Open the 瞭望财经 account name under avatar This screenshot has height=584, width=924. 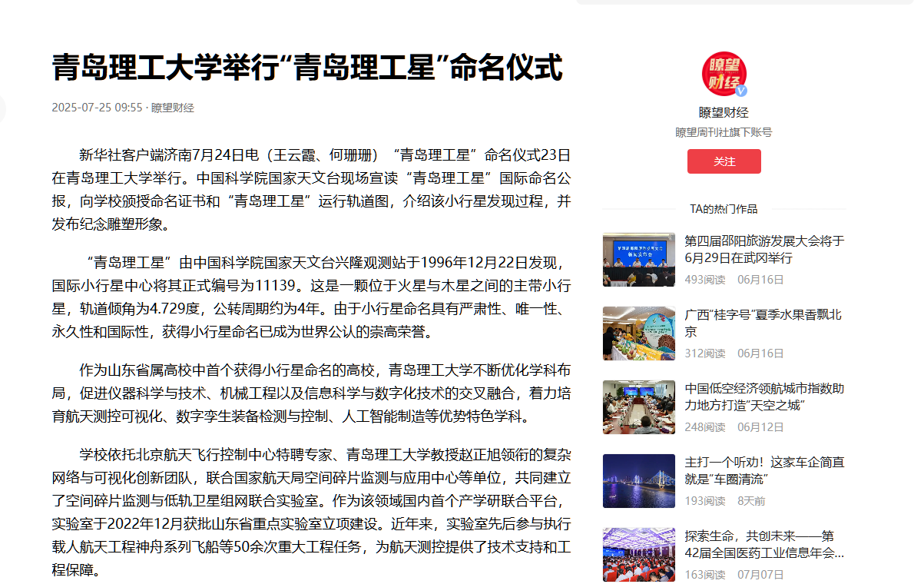click(x=724, y=113)
